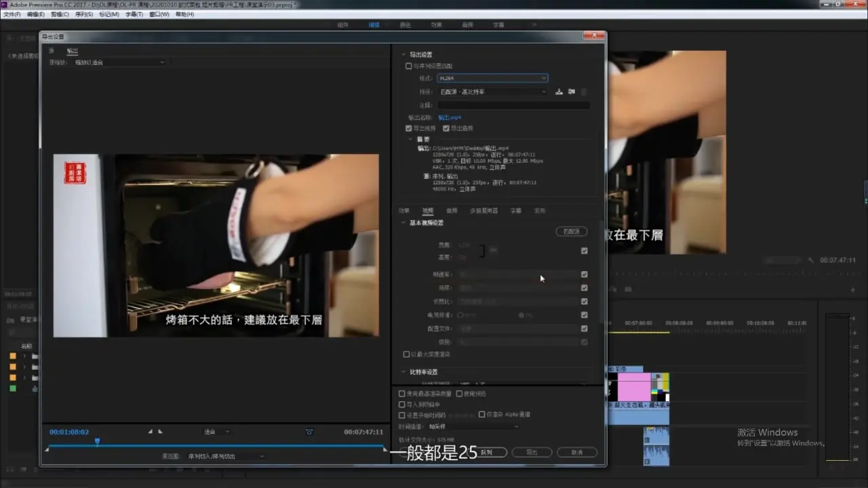Viewport: 868px width, 488px height.
Task: Click the set in point marker icon
Action: 151,432
